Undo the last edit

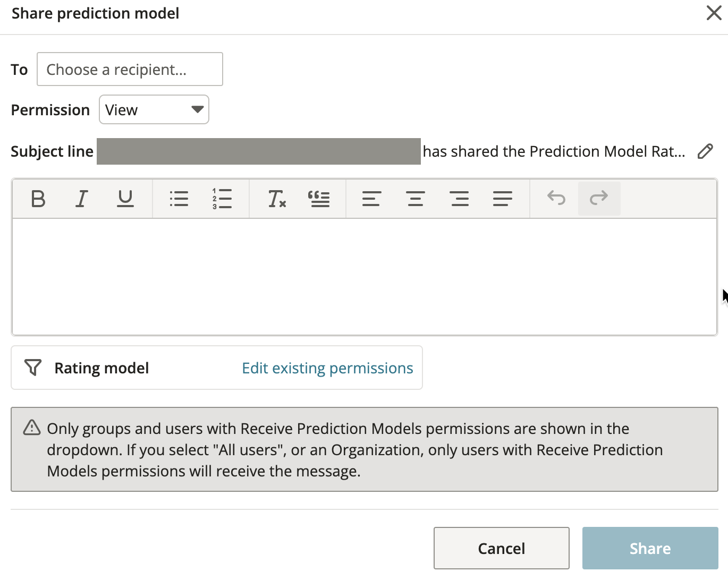point(556,199)
